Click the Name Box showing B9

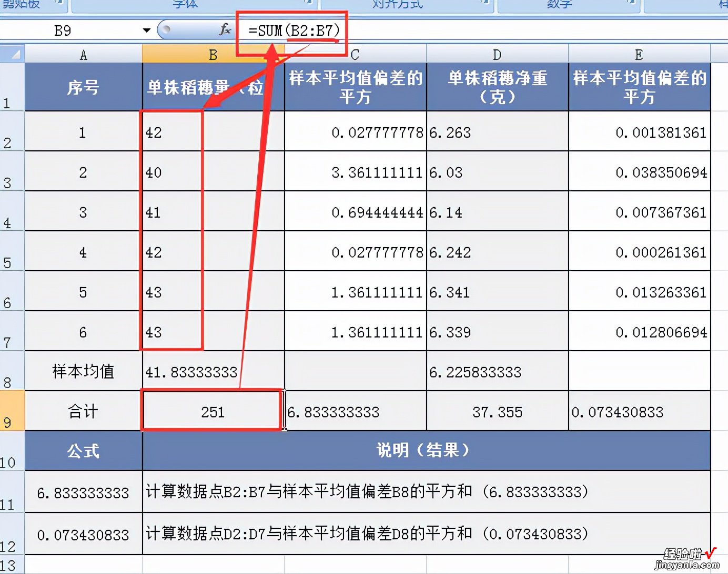point(70,30)
